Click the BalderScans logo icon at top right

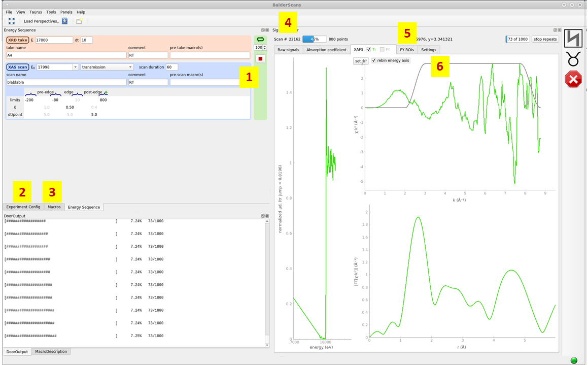[573, 39]
